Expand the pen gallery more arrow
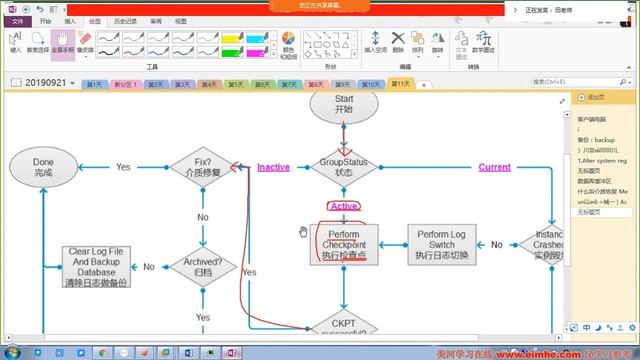This screenshot has width=640, height=360. point(274,54)
